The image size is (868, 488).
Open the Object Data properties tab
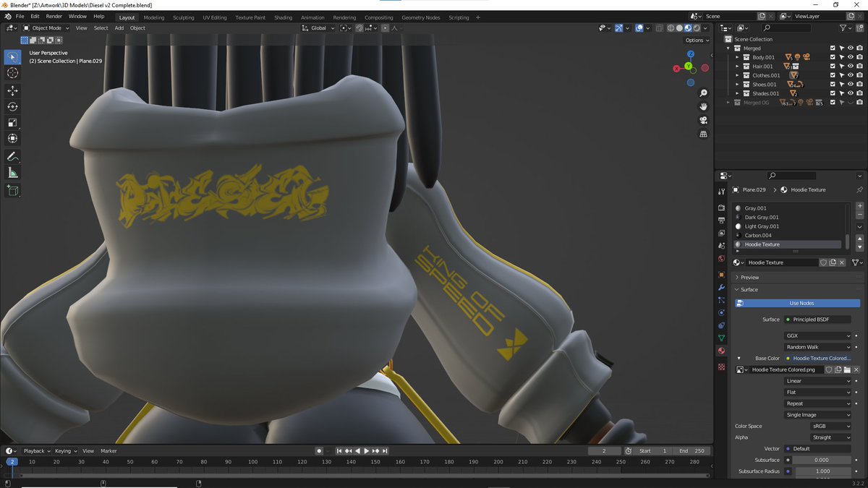[x=721, y=338]
